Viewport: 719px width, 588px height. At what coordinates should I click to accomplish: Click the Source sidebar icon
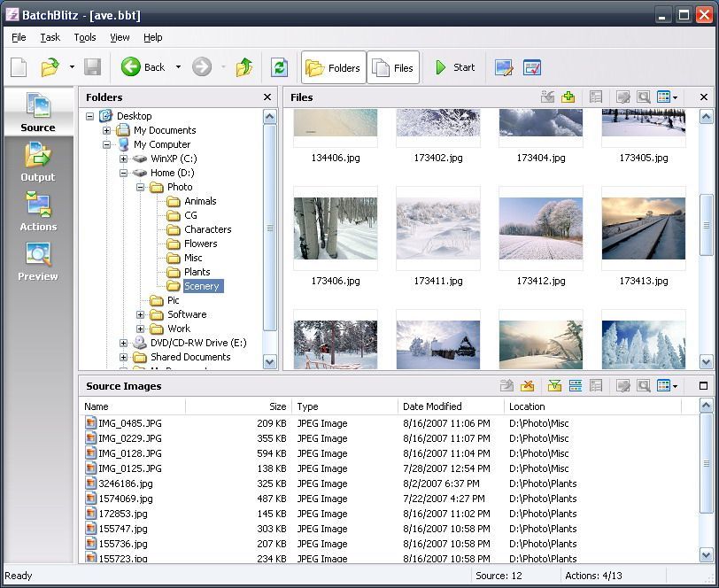(38, 112)
